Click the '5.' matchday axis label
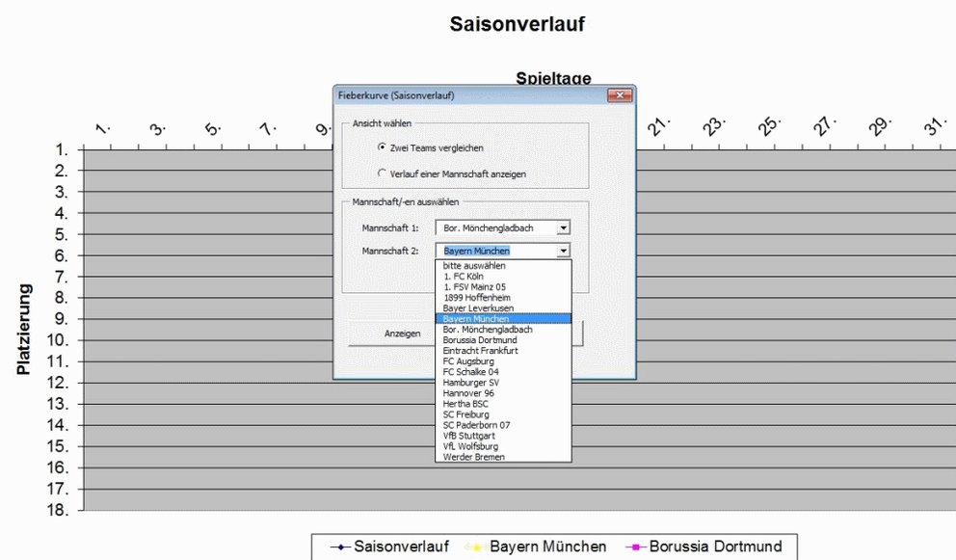Viewport: 956px width, 560px height. click(x=213, y=129)
